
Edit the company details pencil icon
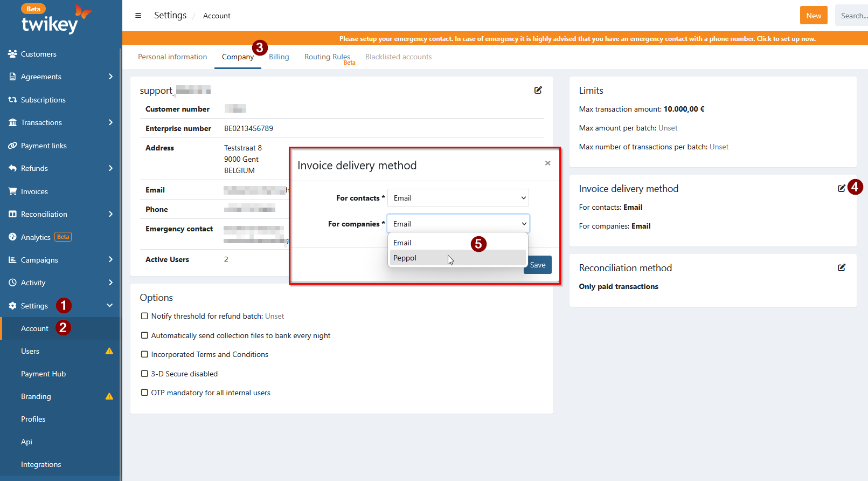[538, 90]
